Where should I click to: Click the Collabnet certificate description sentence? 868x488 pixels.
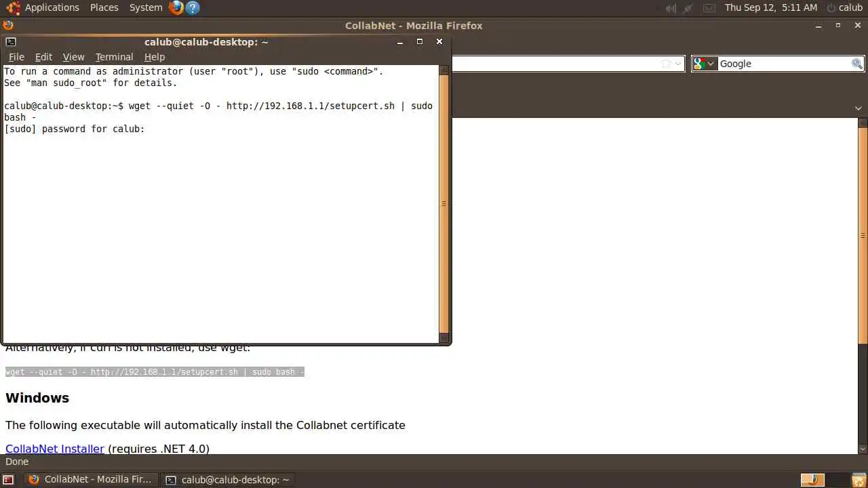coord(205,425)
